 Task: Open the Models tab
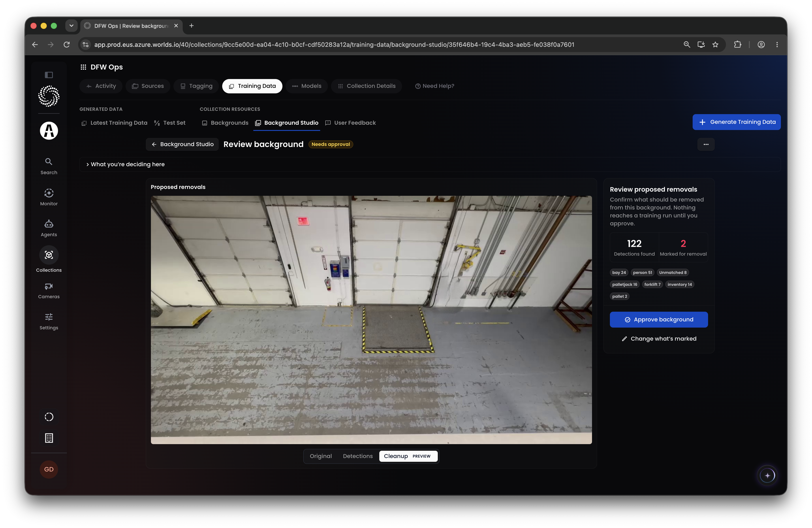pyautogui.click(x=307, y=86)
